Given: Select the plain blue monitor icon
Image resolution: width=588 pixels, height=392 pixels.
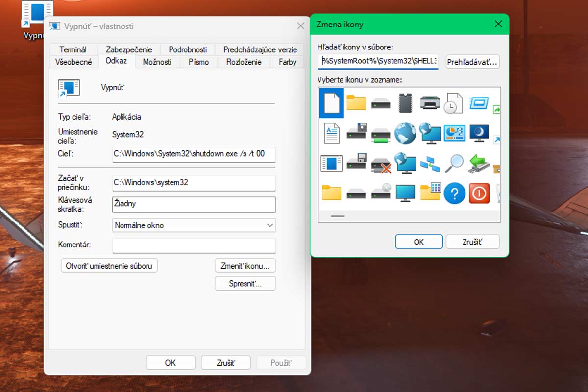Looking at the screenshot, I should click(x=405, y=194).
